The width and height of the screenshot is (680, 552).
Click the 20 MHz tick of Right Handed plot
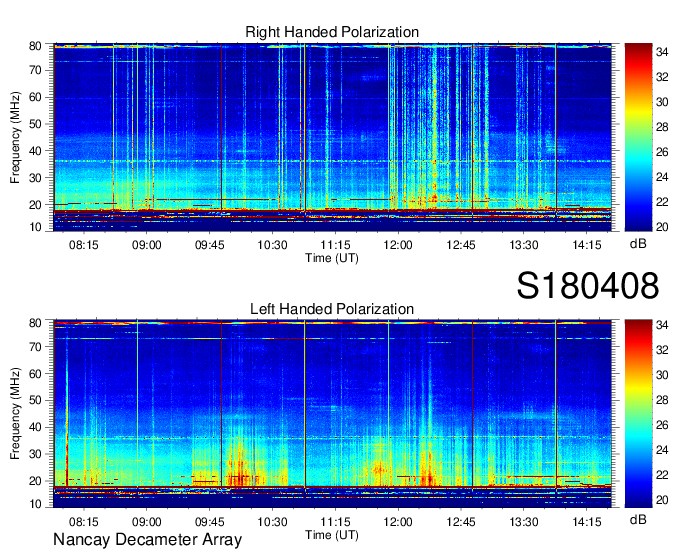[x=35, y=205]
